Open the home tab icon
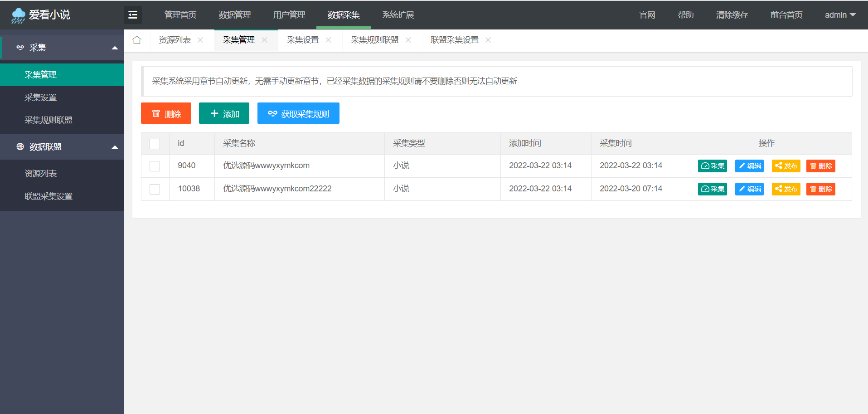Viewport: 868px width, 414px height. click(137, 40)
